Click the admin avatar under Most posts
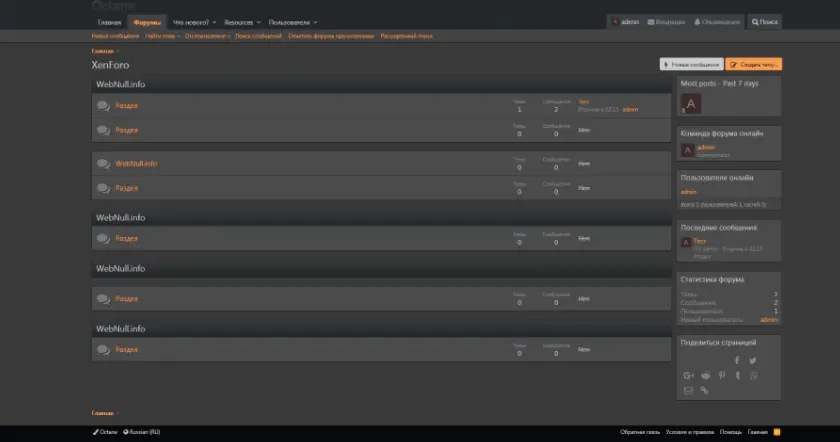The image size is (840, 442). 690,103
